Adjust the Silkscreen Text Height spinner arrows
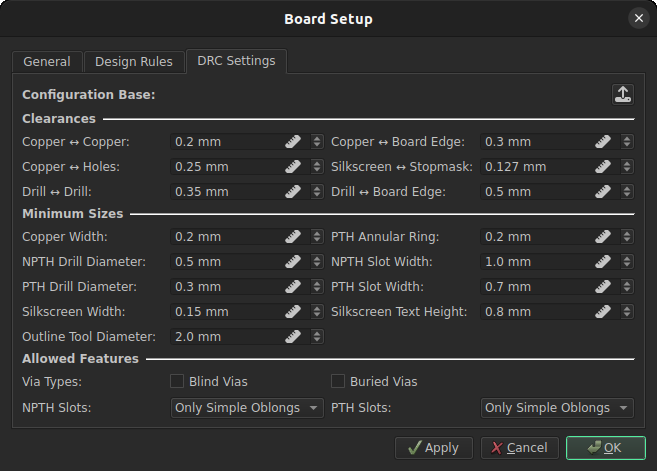 627,312
